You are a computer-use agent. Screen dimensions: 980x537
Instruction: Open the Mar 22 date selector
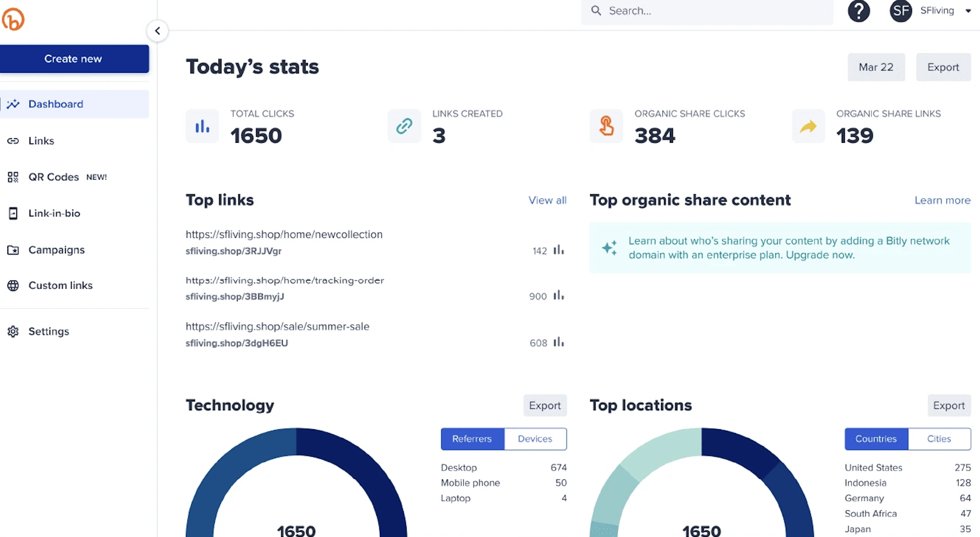tap(875, 67)
